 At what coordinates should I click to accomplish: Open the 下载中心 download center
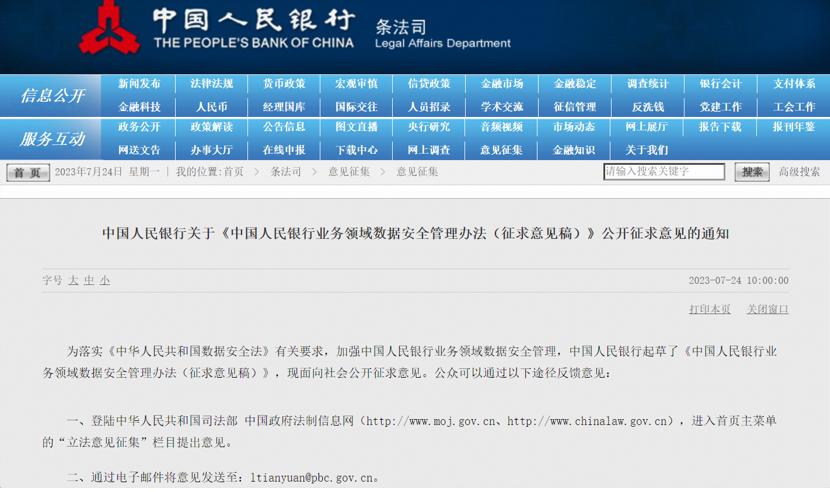point(356,150)
